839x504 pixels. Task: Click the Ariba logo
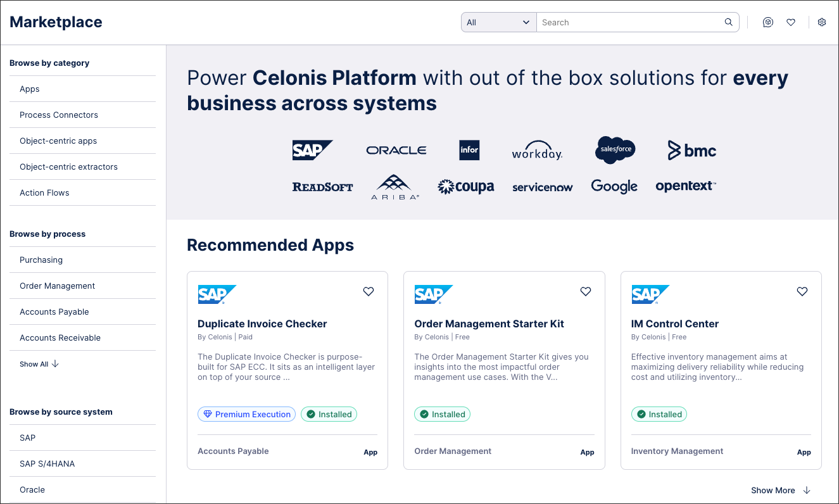(x=395, y=187)
